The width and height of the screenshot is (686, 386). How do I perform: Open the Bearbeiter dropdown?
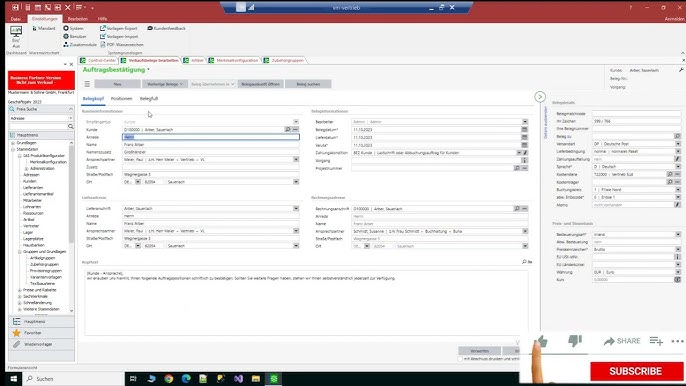point(525,122)
